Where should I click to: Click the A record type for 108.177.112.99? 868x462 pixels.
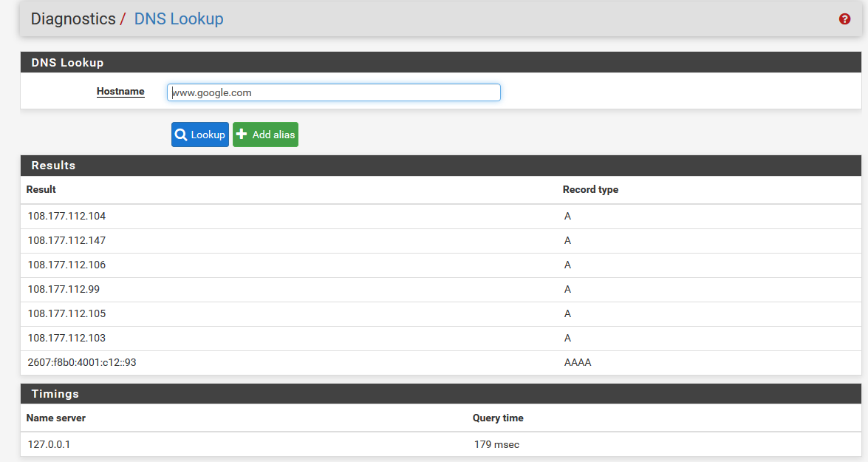pos(567,289)
